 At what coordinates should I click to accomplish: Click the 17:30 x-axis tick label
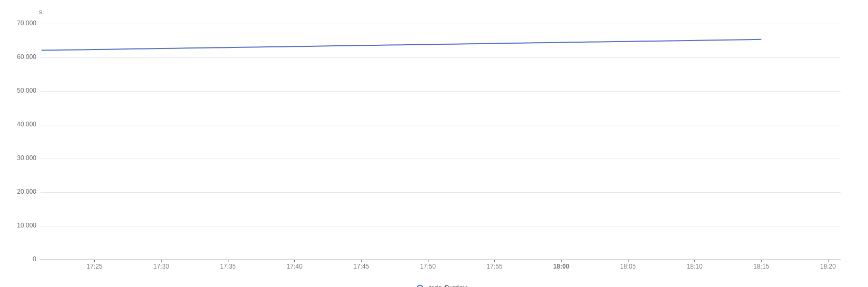pos(161,266)
